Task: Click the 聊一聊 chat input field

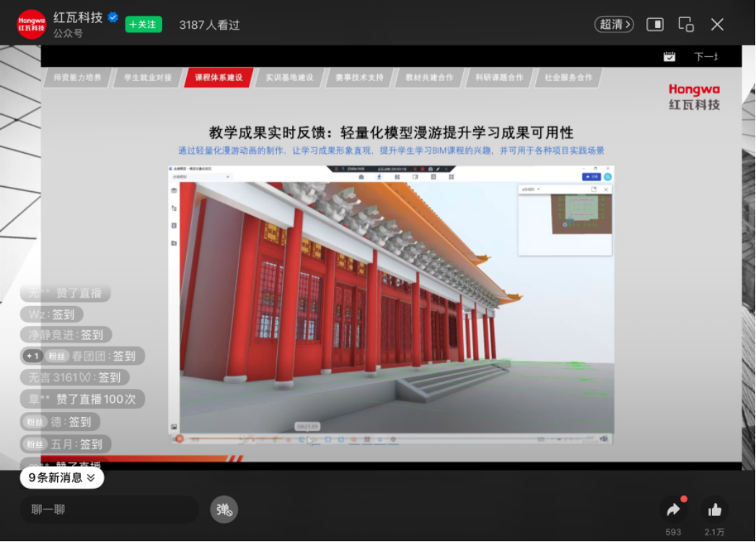Action: coord(108,510)
